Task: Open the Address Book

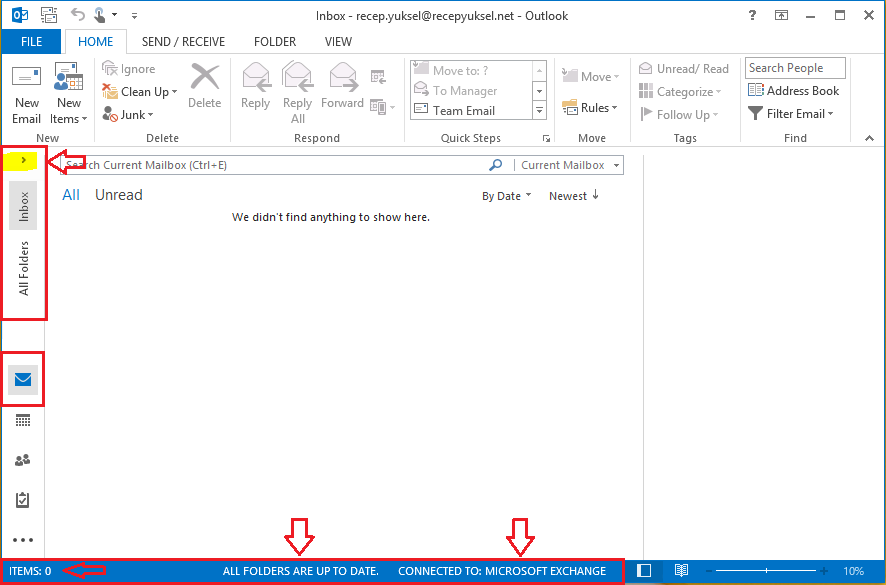Action: pos(793,90)
